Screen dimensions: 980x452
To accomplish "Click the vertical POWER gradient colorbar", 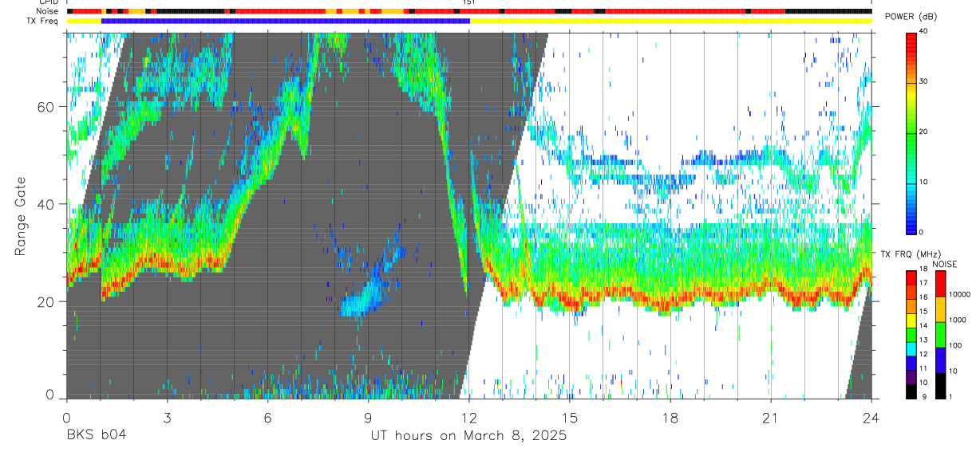I will coord(912,132).
